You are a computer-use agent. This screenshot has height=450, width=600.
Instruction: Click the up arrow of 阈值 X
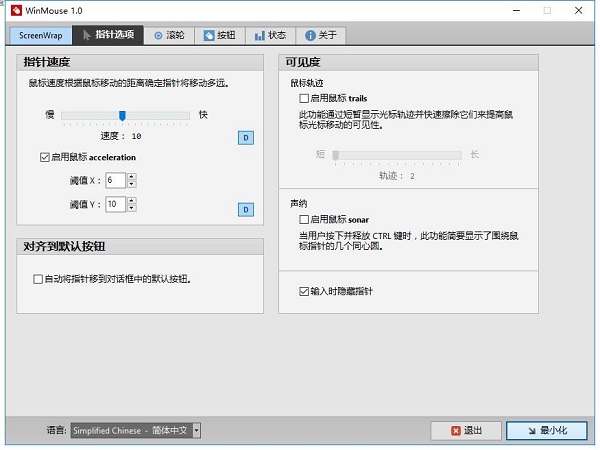(131, 176)
